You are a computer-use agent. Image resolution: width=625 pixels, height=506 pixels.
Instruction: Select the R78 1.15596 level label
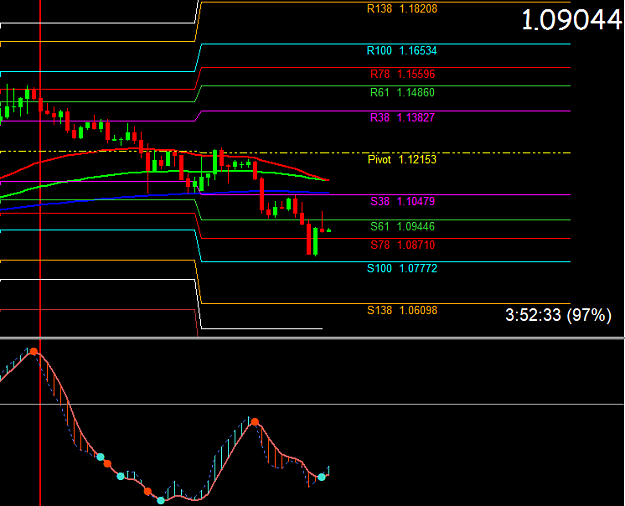pos(403,74)
